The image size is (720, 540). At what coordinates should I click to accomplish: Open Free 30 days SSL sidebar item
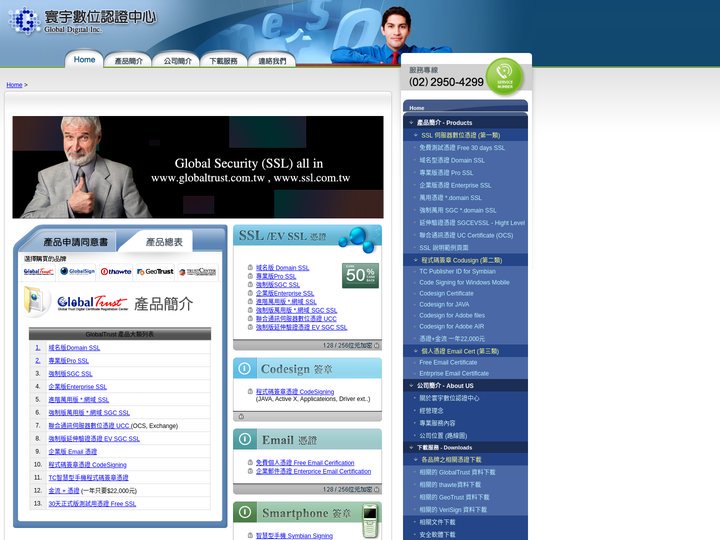[461, 147]
